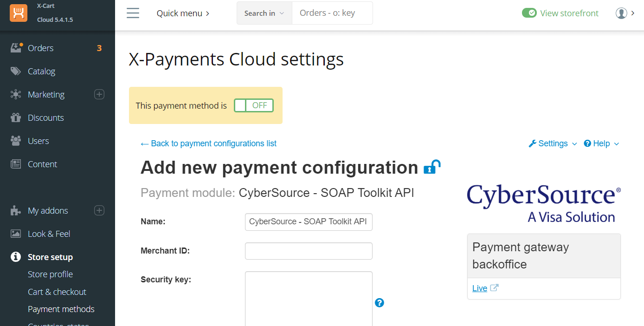Click the Catalog tags icon
The height and width of the screenshot is (326, 644).
[16, 71]
